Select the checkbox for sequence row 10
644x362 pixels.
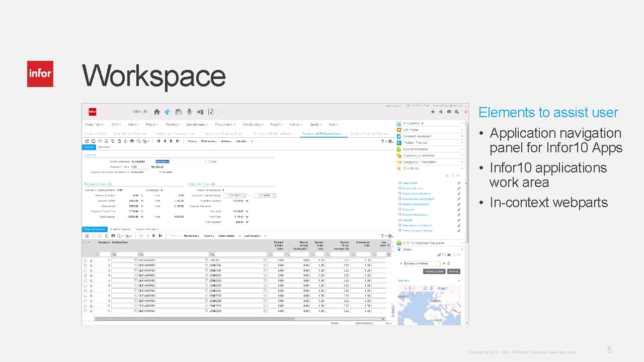pos(85,306)
